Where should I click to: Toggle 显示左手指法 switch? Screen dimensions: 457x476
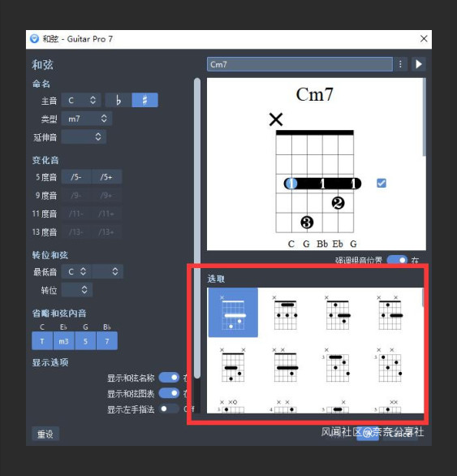(170, 409)
